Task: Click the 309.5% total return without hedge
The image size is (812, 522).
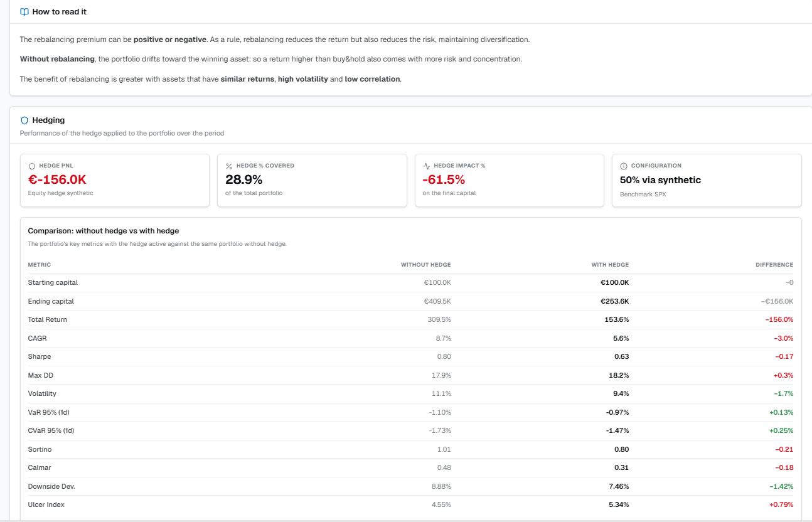Action: [x=439, y=319]
